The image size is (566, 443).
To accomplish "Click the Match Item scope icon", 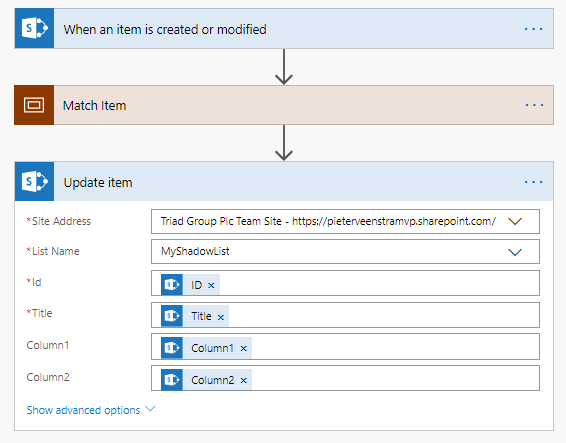I will point(34,105).
